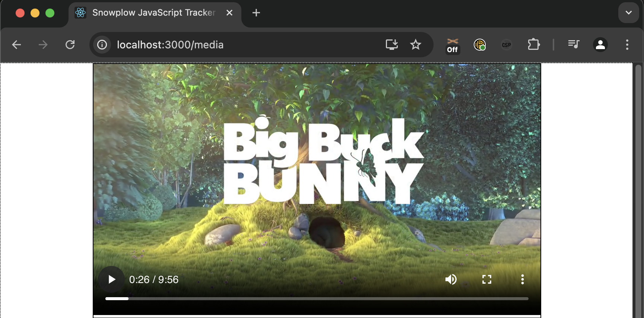644x318 pixels.
Task: Enter fullscreen video mode
Action: 487,279
